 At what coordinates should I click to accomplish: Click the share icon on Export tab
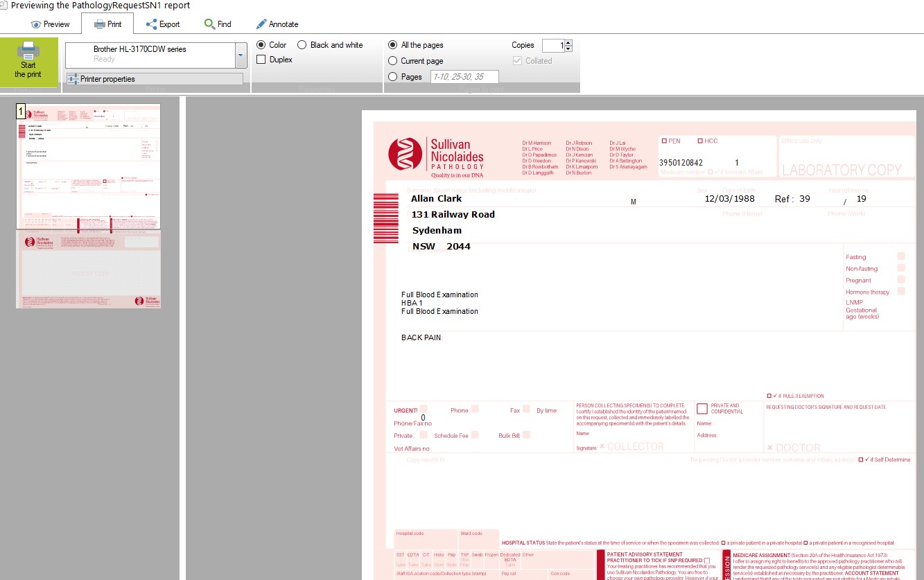click(151, 24)
